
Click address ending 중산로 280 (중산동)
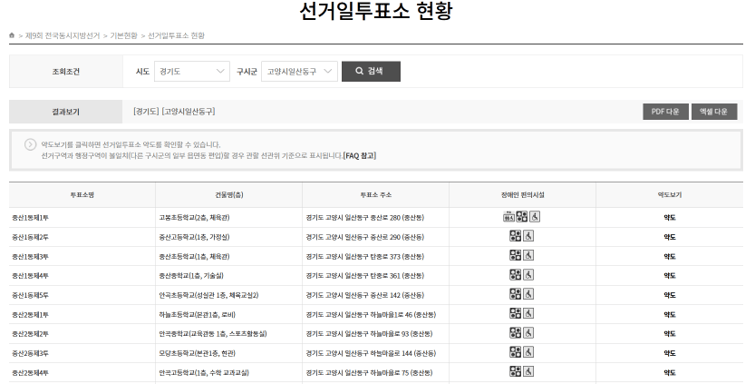coord(365,218)
